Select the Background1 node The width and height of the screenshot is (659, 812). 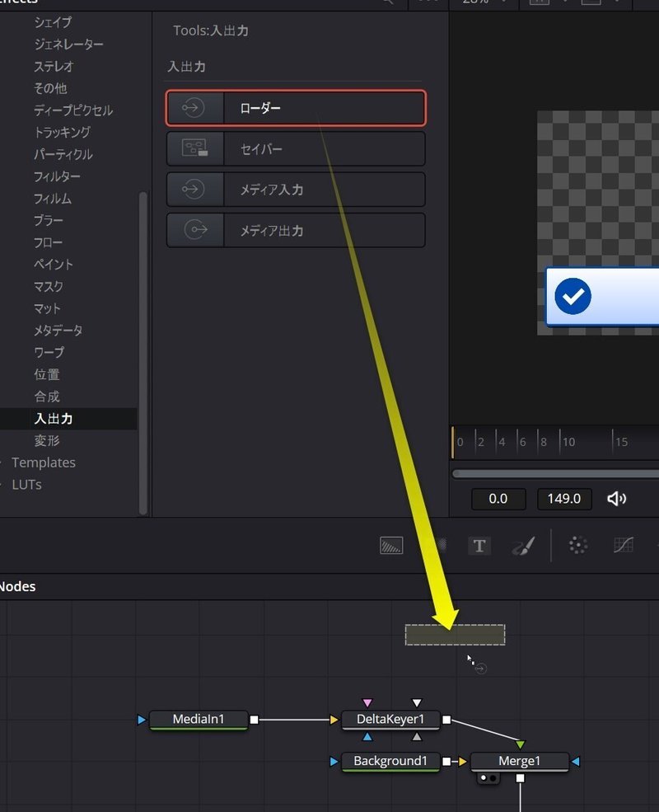(390, 761)
